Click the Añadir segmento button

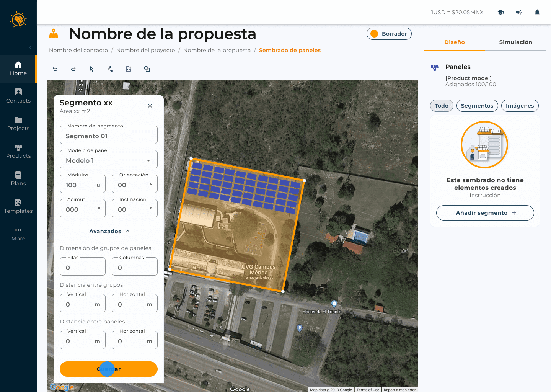coord(485,213)
